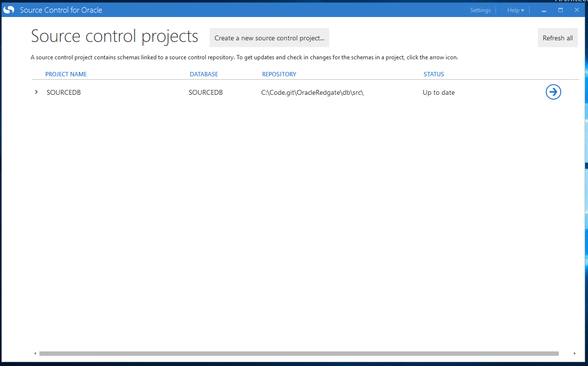
Task: Sort by the DATABASE column header
Action: point(204,74)
